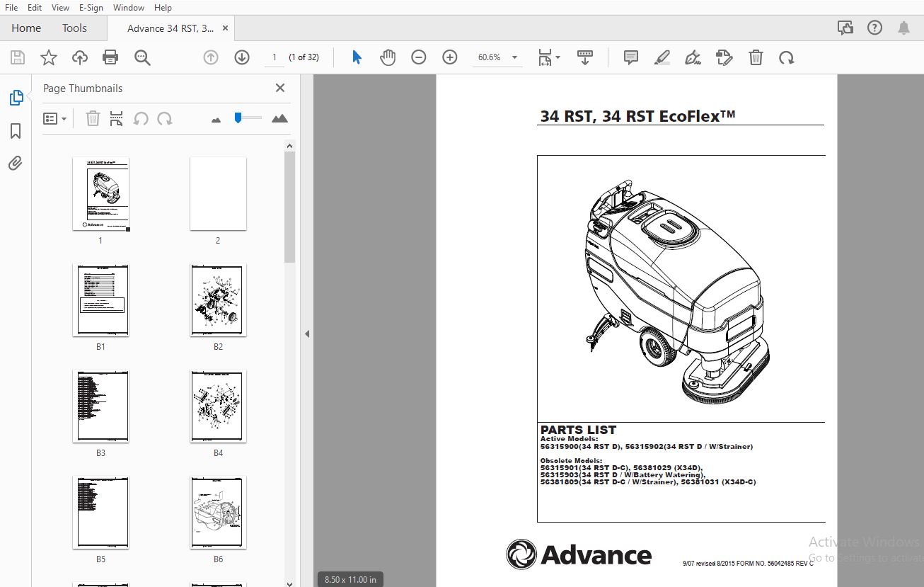Open the View menu
924x587 pixels.
(60, 7)
